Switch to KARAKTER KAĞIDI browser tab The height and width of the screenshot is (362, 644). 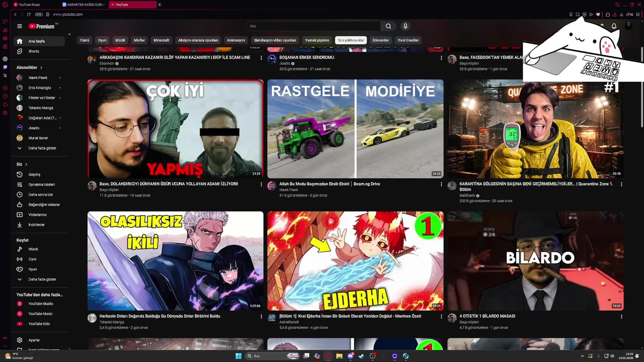83,5
